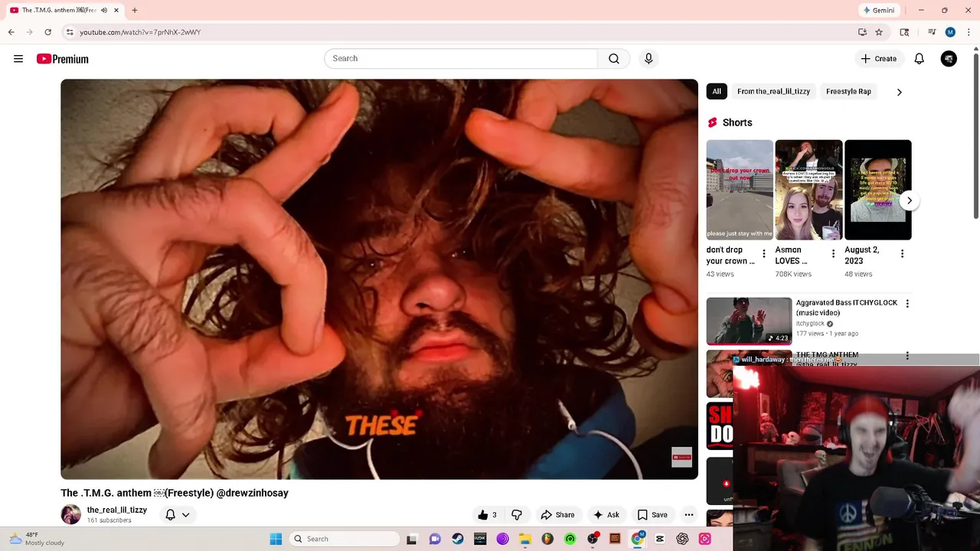Like the video with thumbs up
This screenshot has width=980, height=551.
point(488,515)
